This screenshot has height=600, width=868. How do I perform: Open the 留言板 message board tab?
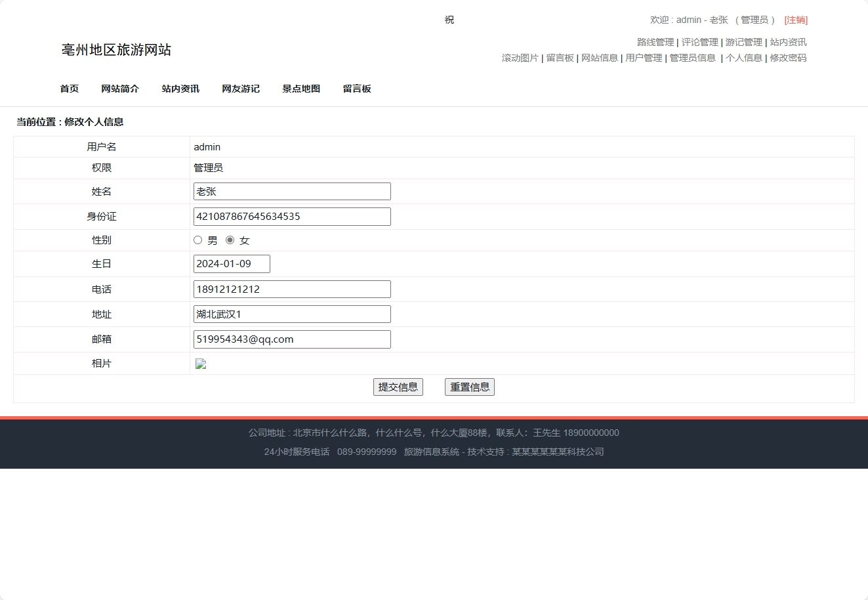(356, 89)
